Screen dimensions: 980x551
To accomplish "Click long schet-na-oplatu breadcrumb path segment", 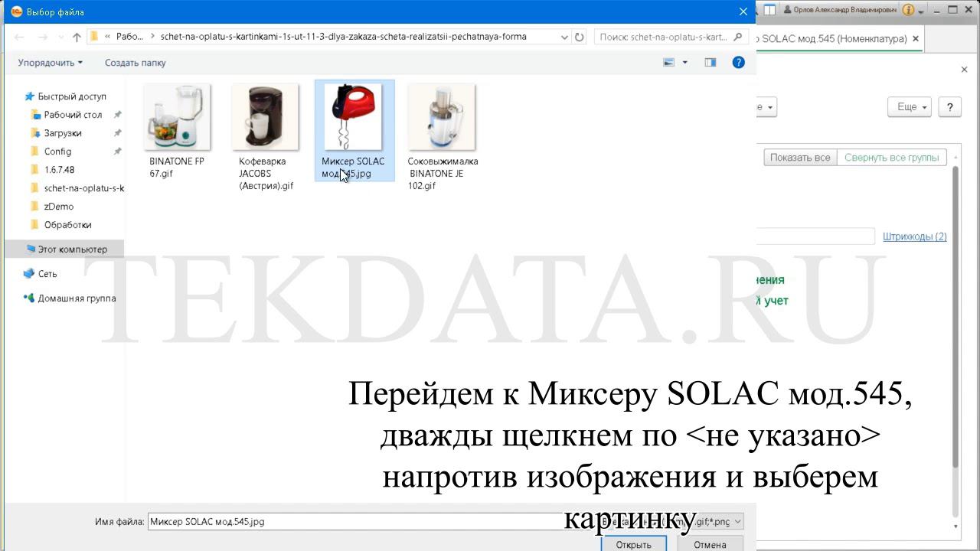I will tap(343, 37).
